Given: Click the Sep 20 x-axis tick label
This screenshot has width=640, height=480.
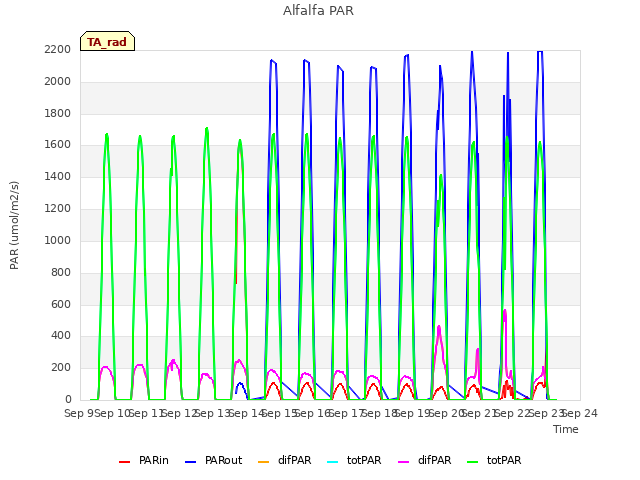Looking at the screenshot, I should (x=447, y=413).
